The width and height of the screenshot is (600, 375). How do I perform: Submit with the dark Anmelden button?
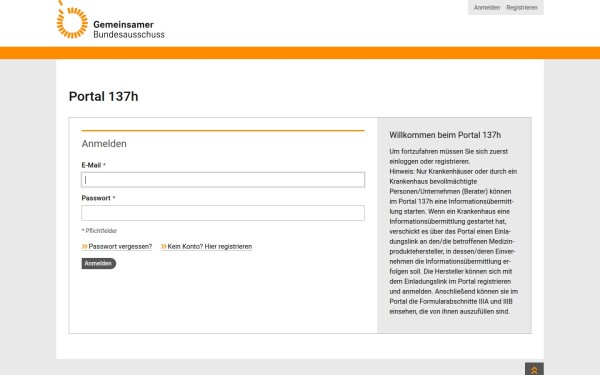[99, 263]
